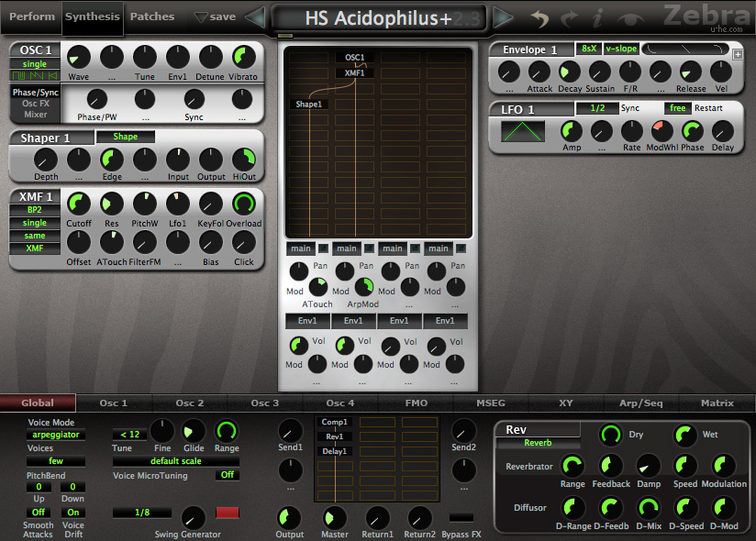Open the FMO lower tab

click(x=417, y=403)
